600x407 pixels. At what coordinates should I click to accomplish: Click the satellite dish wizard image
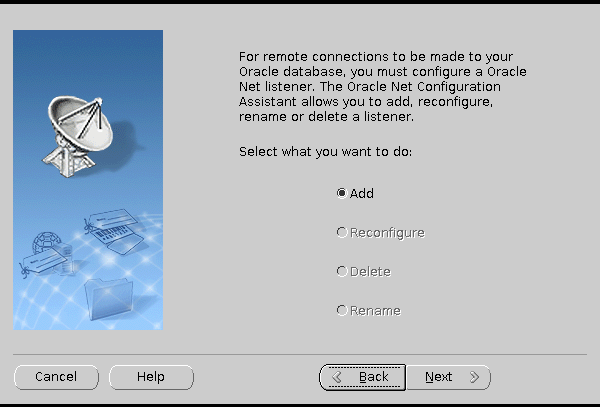point(88,180)
